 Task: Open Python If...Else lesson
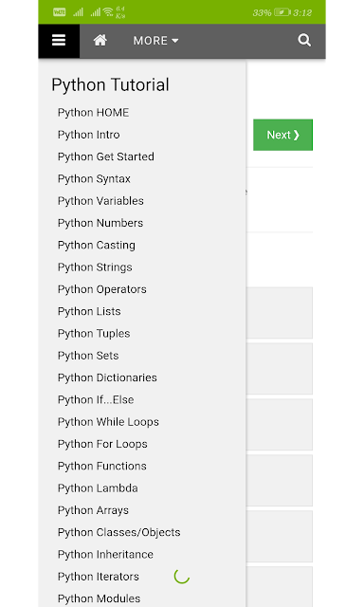tap(96, 399)
